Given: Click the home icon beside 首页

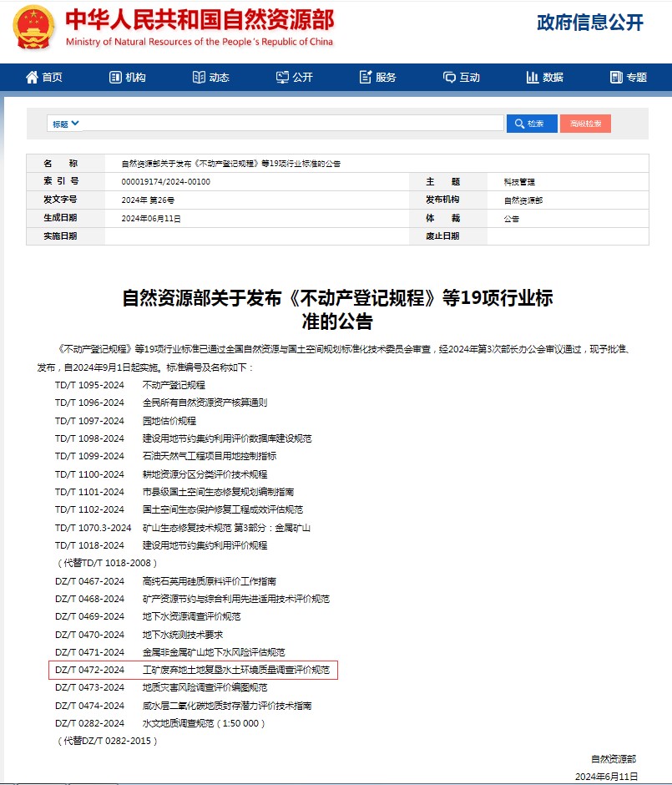Looking at the screenshot, I should (x=33, y=78).
